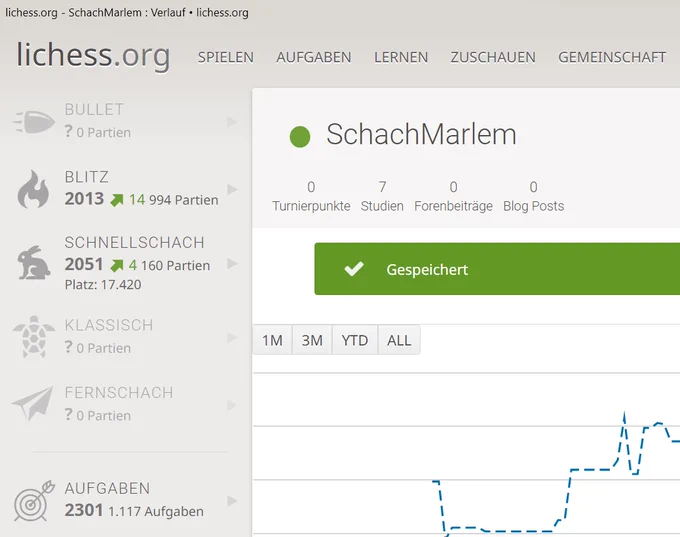The height and width of the screenshot is (537, 680).
Task: Expand the Schnellschach row arrow
Action: [232, 264]
